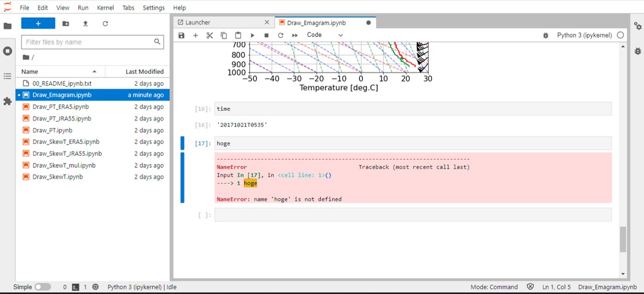Select Draw_PT_ERA5.ipynb file
This screenshot has height=294, width=644.
click(93, 107)
